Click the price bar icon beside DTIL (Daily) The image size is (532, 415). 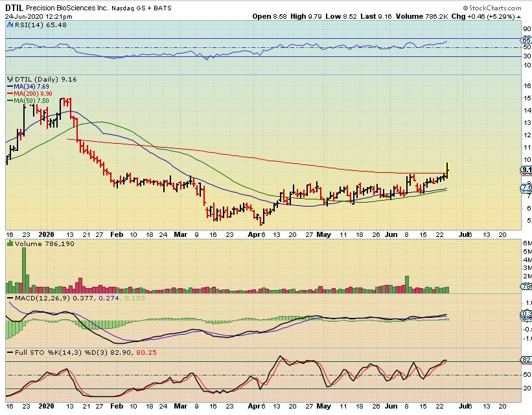(x=10, y=80)
